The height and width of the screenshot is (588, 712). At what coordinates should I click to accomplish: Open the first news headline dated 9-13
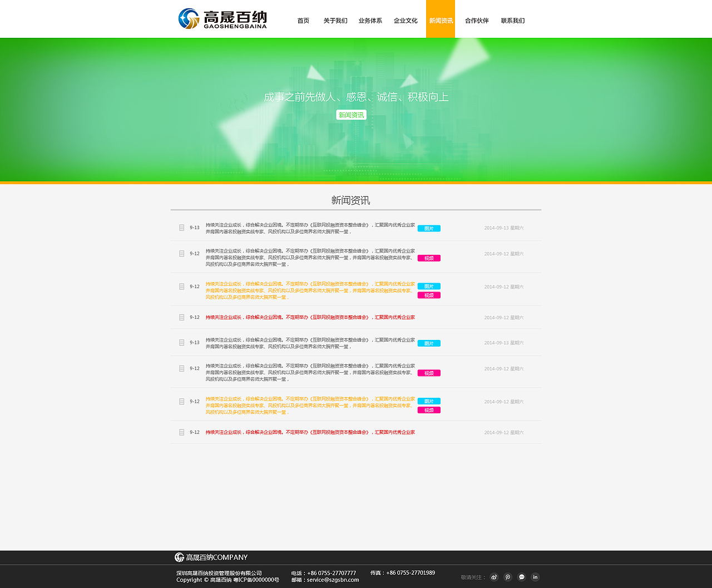(310, 228)
